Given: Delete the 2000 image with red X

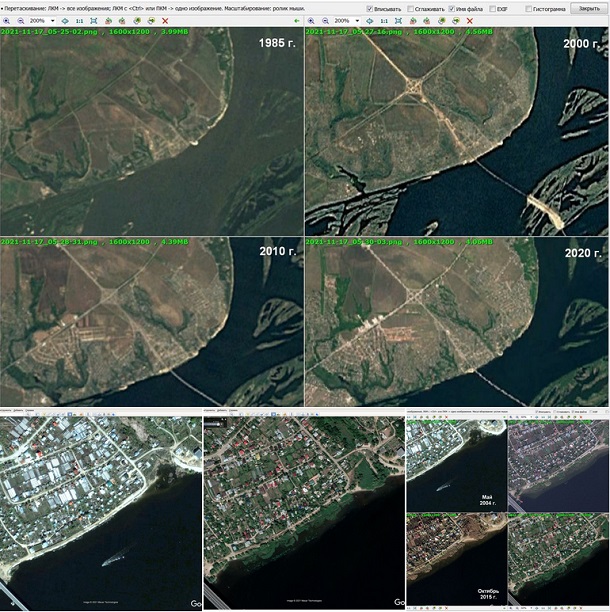Looking at the screenshot, I should (470, 21).
